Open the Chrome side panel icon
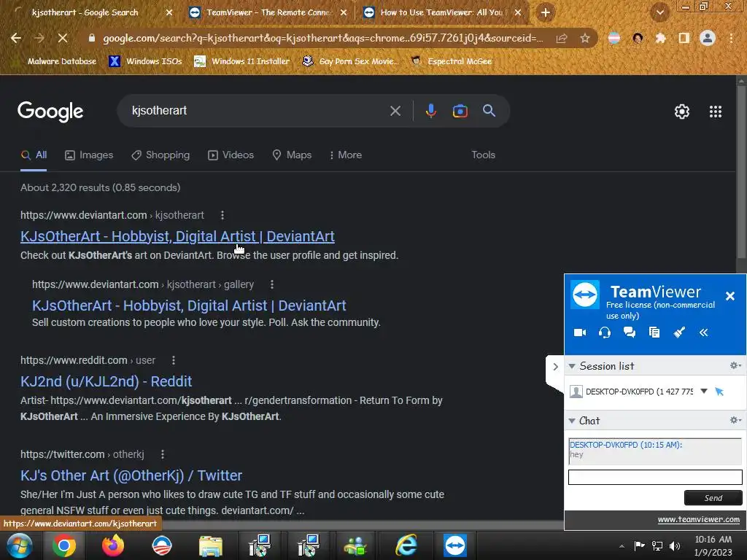The image size is (747, 560). coord(684,38)
